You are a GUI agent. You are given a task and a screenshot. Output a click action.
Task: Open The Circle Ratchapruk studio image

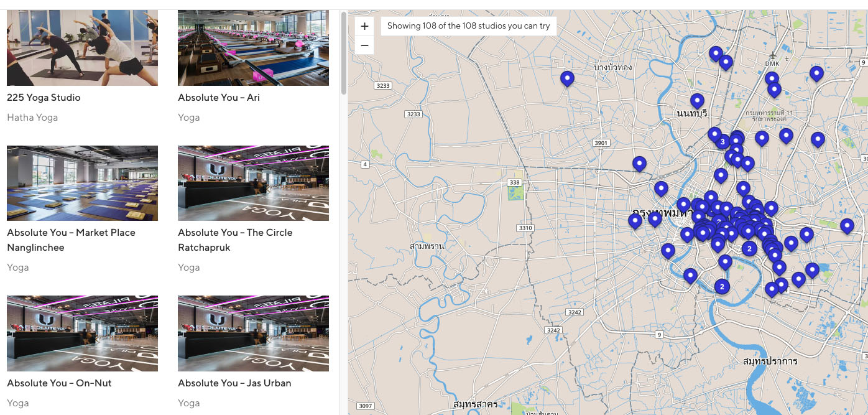pos(253,183)
